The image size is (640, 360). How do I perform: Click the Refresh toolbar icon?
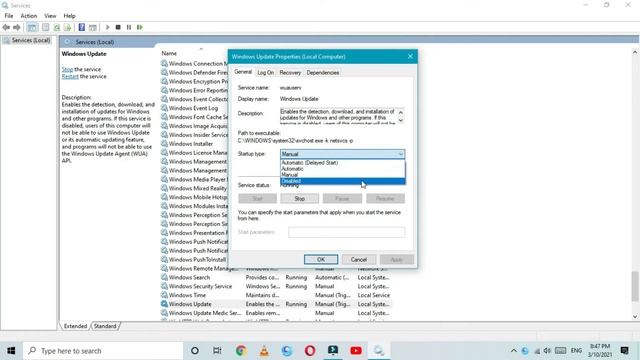tap(57, 27)
